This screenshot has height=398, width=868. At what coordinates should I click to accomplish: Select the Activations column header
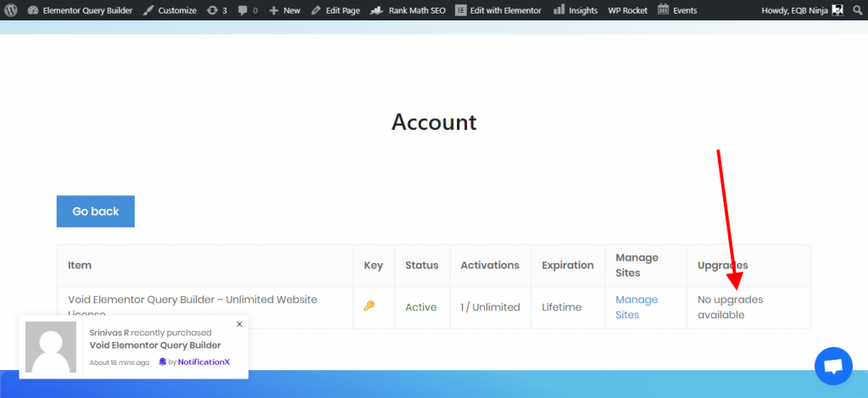490,265
